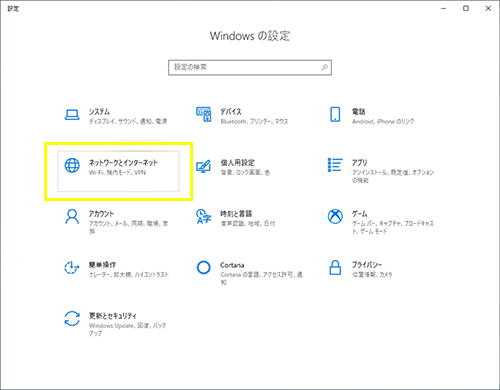Open the 個人用設定 pen and monitor icon
500x390 pixels.
click(203, 166)
